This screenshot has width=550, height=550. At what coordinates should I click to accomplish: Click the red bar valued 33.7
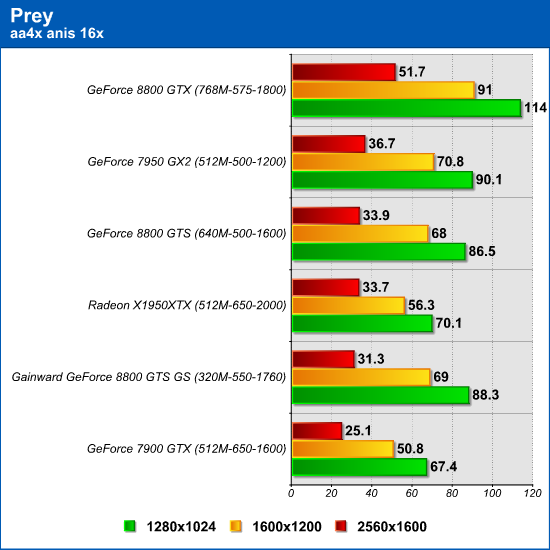(x=326, y=287)
